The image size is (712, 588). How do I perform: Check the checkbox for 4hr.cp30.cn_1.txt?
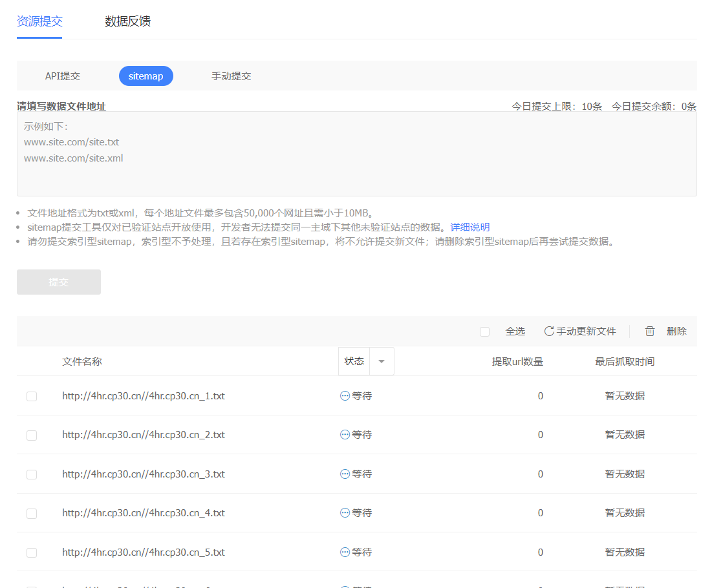click(x=32, y=396)
